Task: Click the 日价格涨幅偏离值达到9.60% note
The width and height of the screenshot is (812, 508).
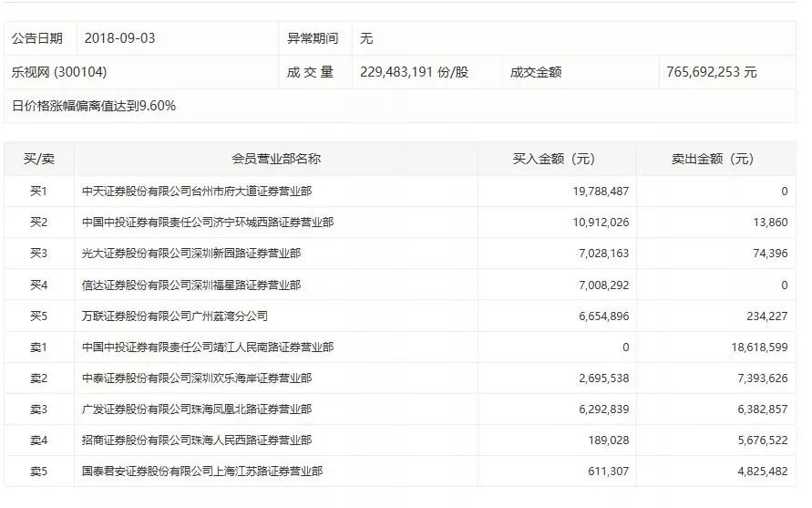Action: [x=94, y=106]
